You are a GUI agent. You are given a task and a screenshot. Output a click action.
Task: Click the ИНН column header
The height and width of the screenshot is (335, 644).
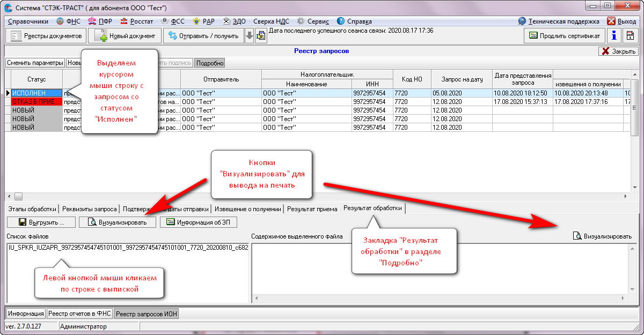point(372,84)
